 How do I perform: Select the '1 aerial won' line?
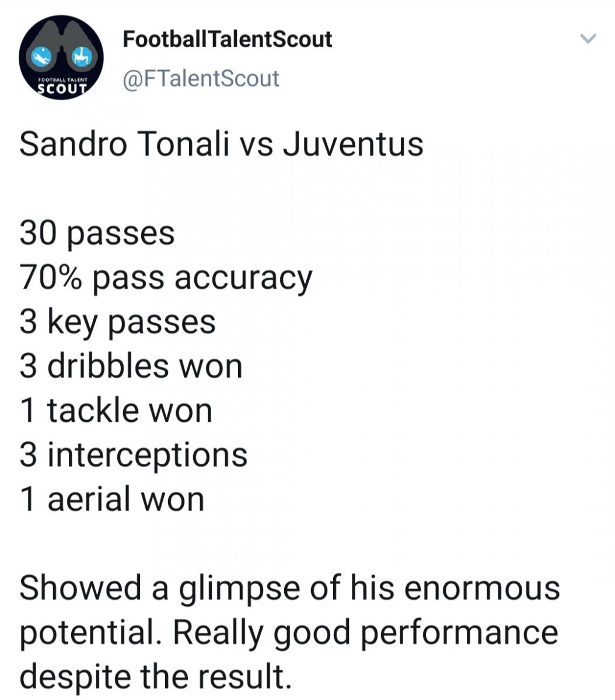click(112, 500)
